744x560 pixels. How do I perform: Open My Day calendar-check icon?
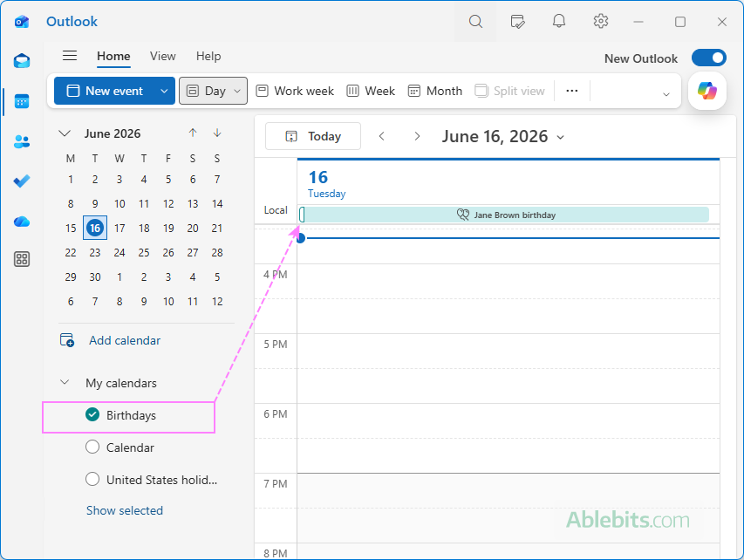point(517,22)
